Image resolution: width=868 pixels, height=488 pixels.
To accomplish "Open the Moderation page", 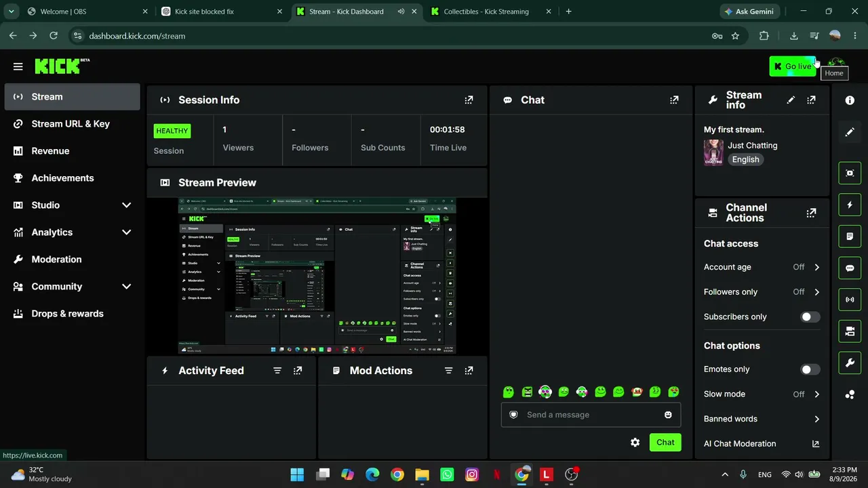I will (73, 260).
